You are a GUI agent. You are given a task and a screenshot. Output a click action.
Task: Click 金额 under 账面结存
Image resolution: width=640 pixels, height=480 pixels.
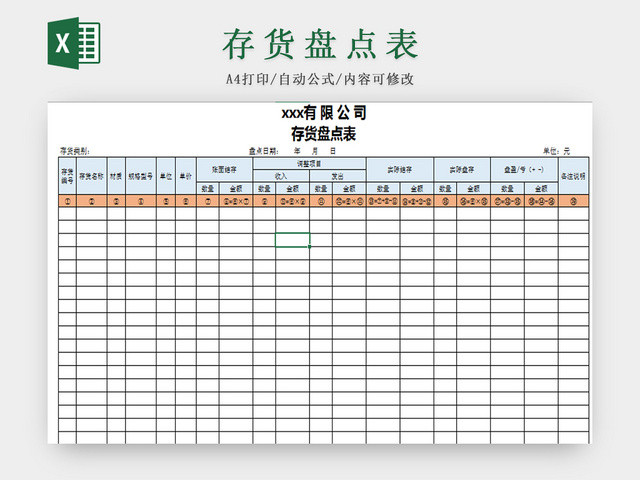click(236, 188)
